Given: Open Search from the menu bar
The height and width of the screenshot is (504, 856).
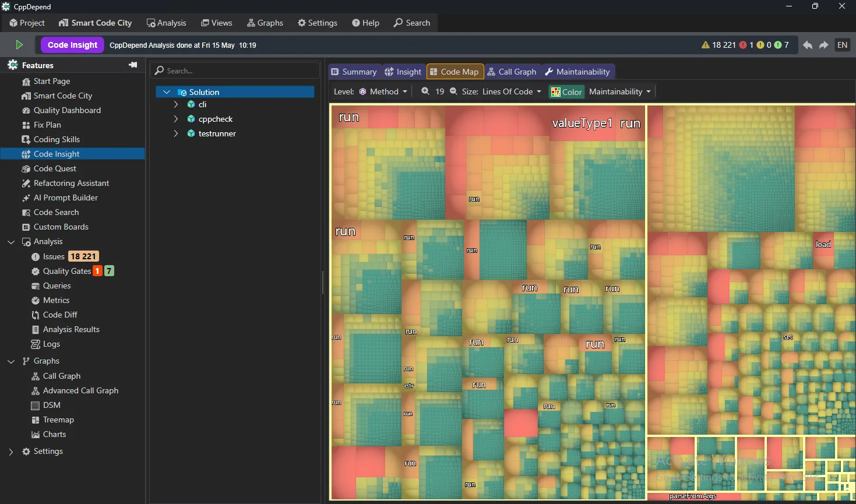Looking at the screenshot, I should 412,23.
